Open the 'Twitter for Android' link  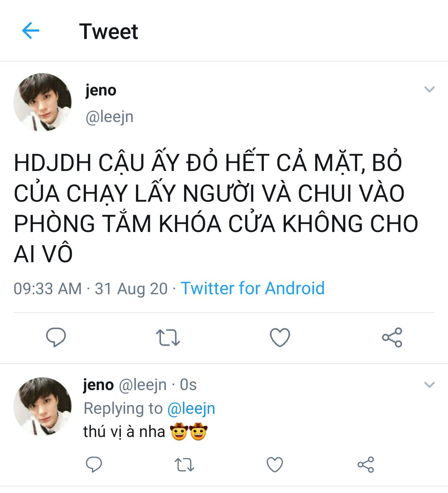tap(253, 288)
